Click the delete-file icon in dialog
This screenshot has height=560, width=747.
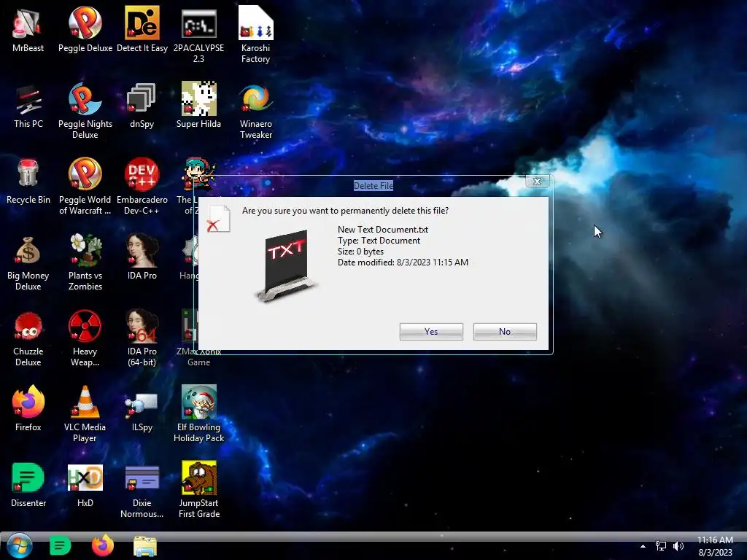[x=218, y=219]
